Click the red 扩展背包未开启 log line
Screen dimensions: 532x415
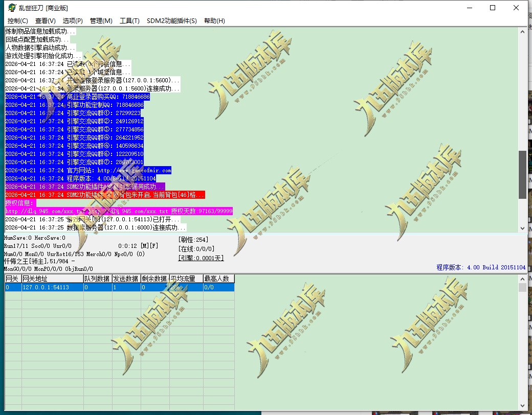(x=105, y=195)
